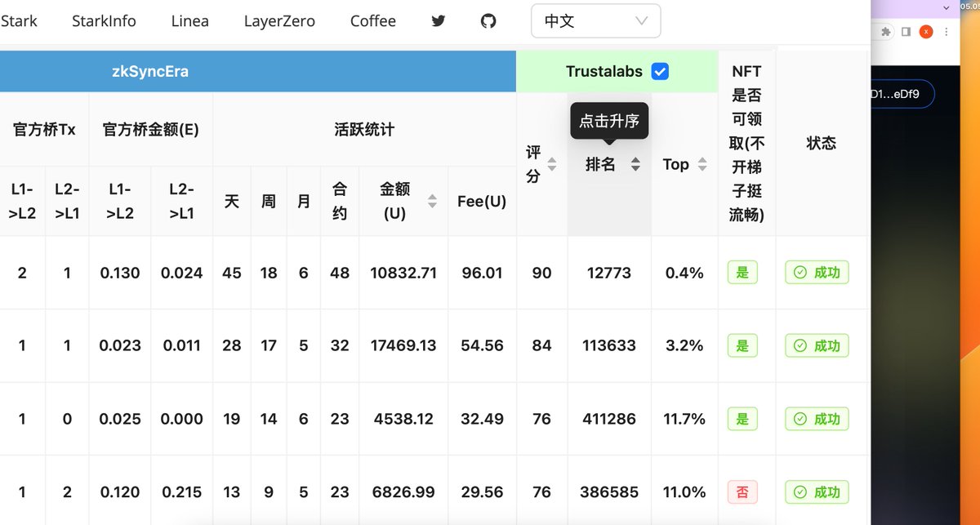Click Top percentage 3.2%
The image size is (980, 525).
pos(684,345)
